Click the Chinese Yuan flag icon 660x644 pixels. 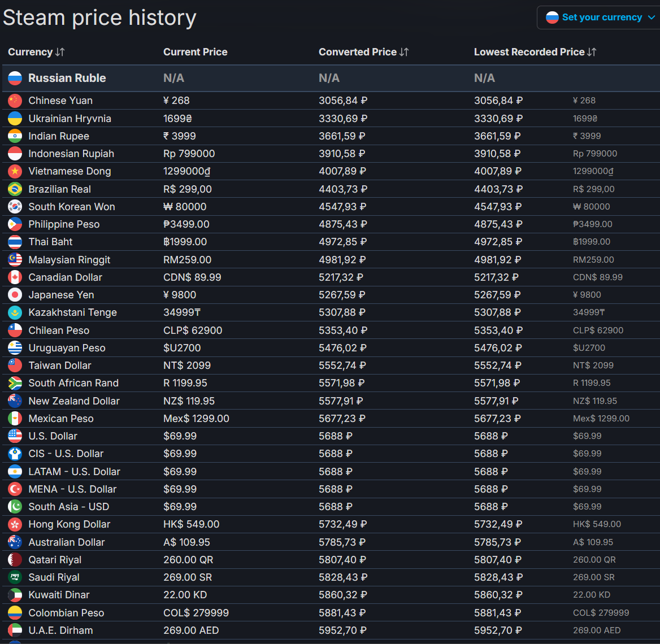click(15, 101)
